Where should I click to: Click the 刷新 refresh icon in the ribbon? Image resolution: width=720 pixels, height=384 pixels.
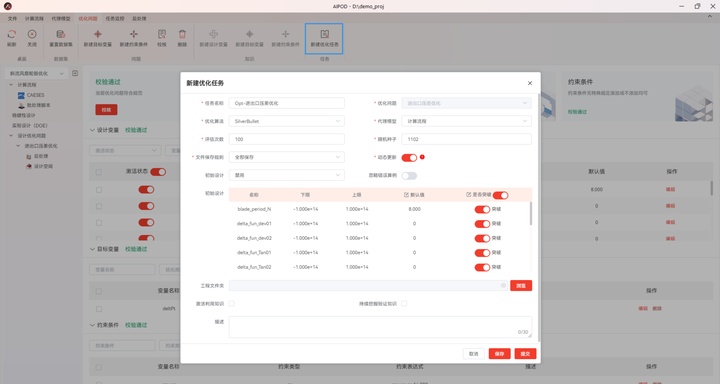(11, 34)
